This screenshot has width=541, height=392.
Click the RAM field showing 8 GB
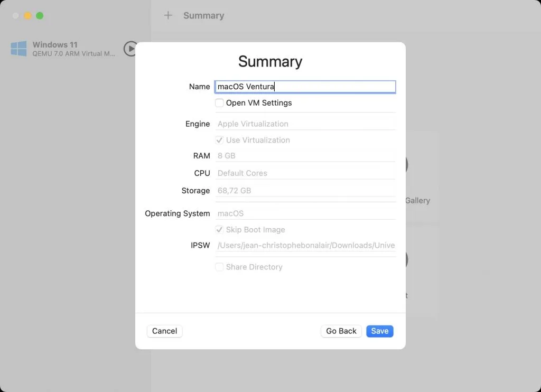[x=305, y=156]
